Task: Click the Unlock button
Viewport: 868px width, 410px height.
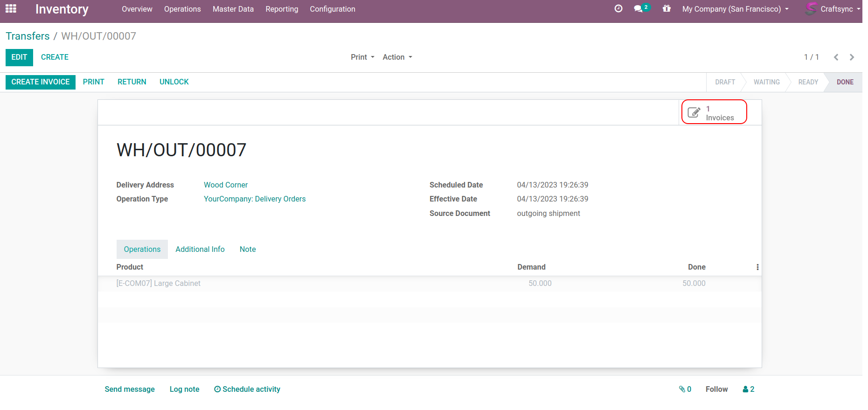Action: click(174, 82)
